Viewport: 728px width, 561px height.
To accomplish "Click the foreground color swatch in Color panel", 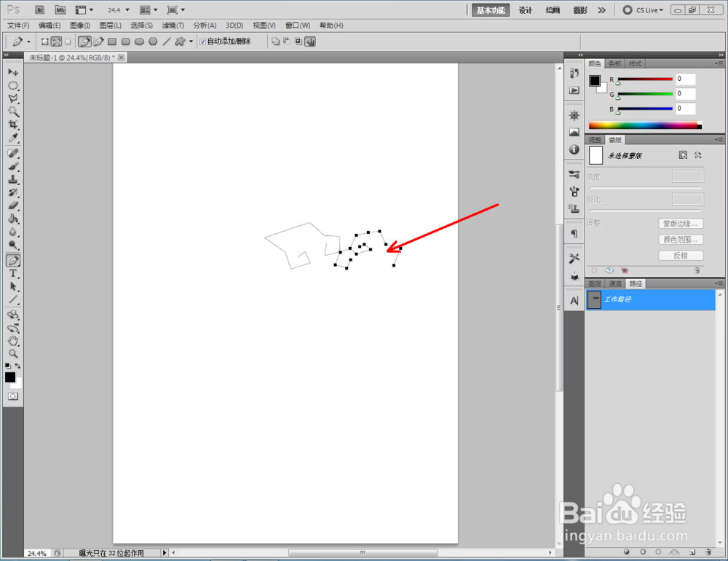I will point(595,80).
